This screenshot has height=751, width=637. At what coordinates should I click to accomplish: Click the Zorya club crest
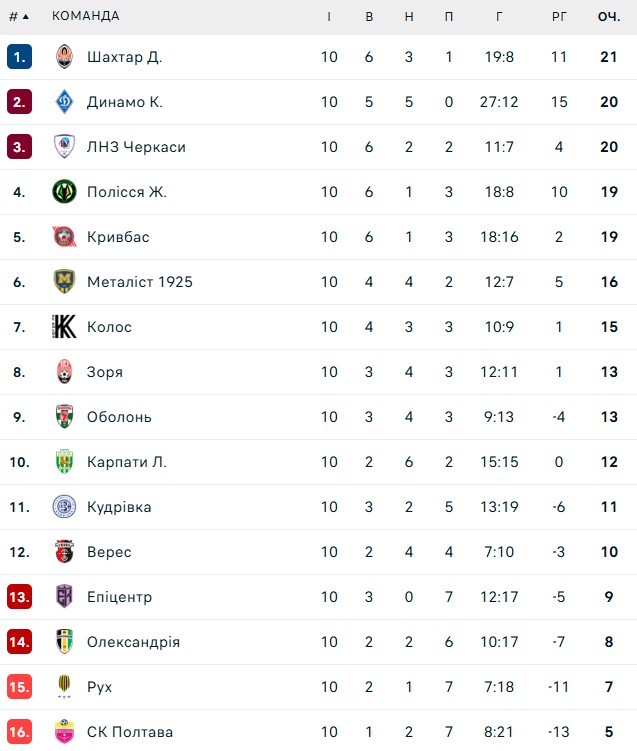pyautogui.click(x=64, y=372)
